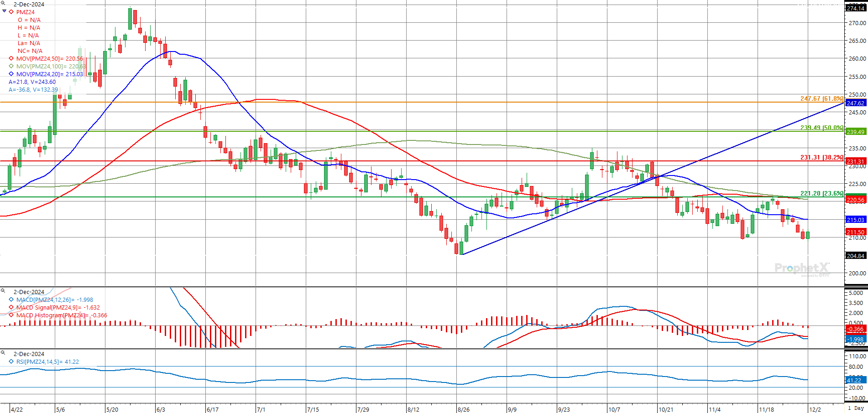
Task: Click the olive diamond next to MOV[PMZ24,100]
Action: [x=11, y=66]
